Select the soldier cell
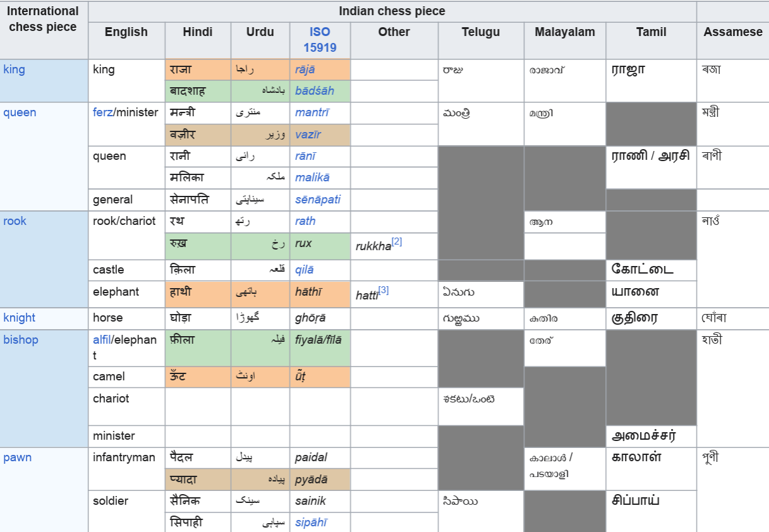 click(126, 511)
